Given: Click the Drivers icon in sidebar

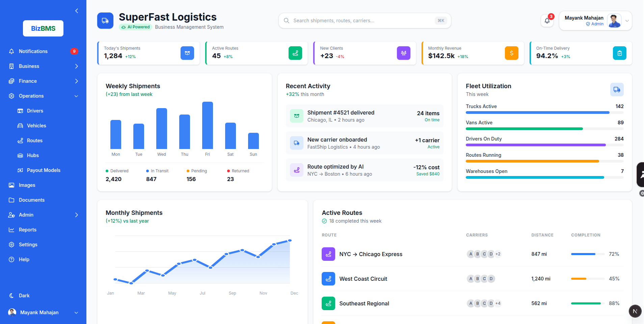Looking at the screenshot, I should [21, 110].
